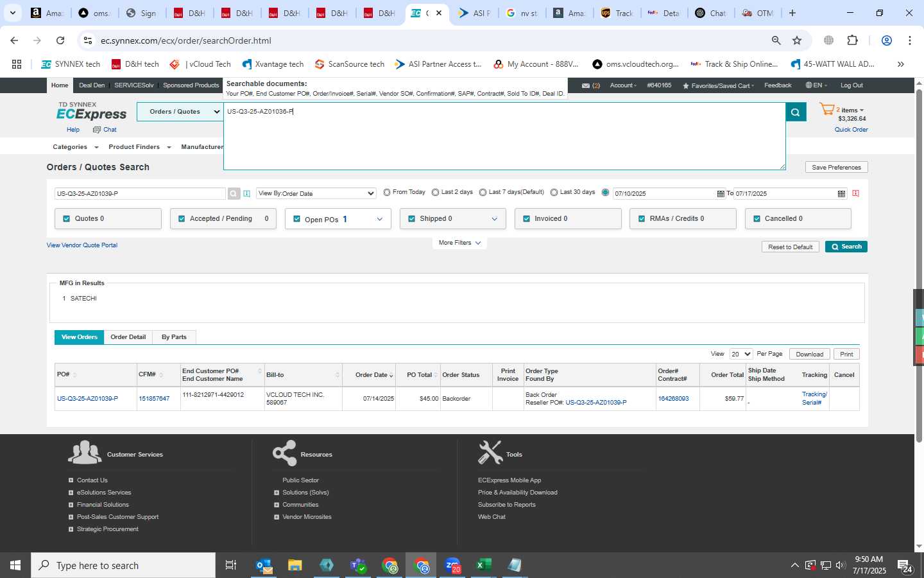Toggle the Shipped checkbox

(411, 219)
